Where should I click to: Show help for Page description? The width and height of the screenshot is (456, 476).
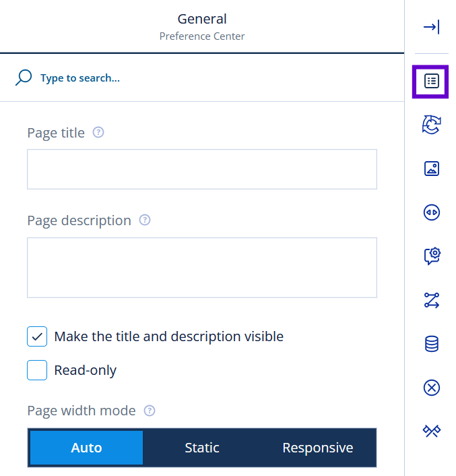tap(145, 220)
